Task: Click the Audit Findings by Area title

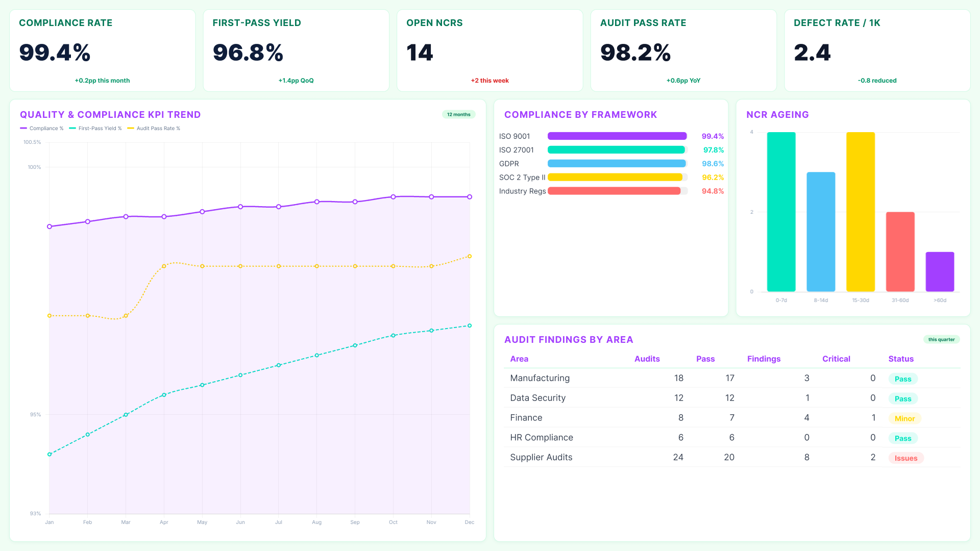Action: [569, 340]
